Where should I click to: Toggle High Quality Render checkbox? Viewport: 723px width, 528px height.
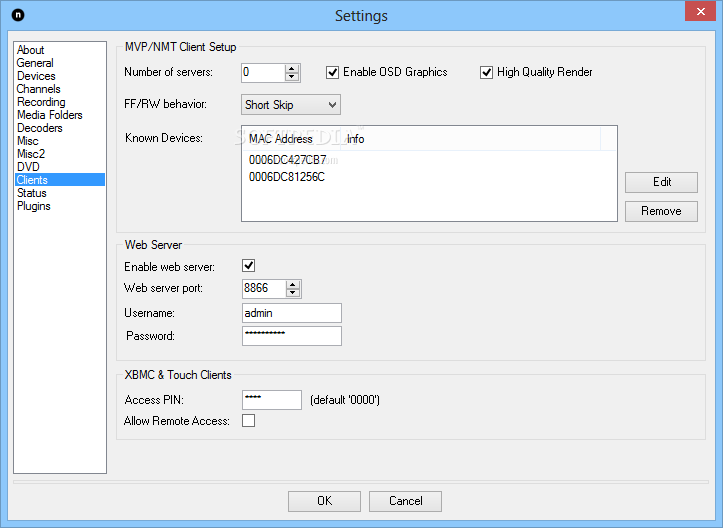pos(486,72)
